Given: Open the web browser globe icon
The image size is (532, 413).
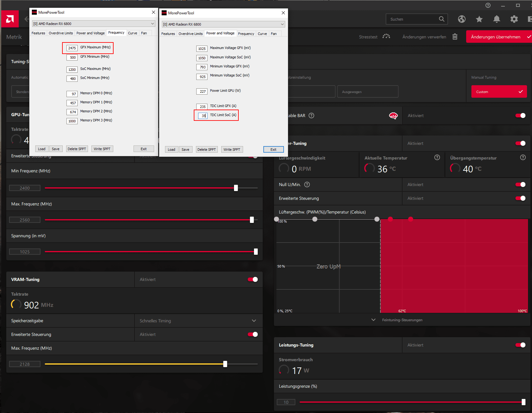Looking at the screenshot, I should [x=462, y=19].
